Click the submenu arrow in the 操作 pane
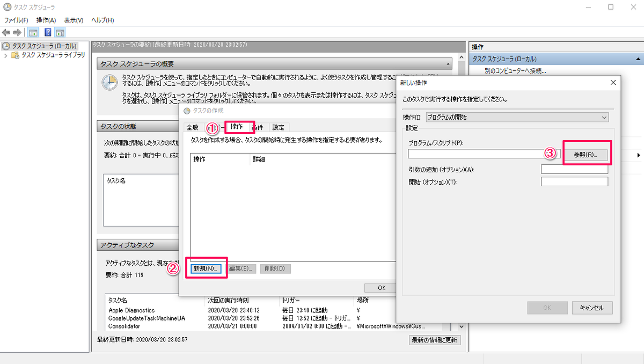This screenshot has height=364, width=644. tap(639, 155)
